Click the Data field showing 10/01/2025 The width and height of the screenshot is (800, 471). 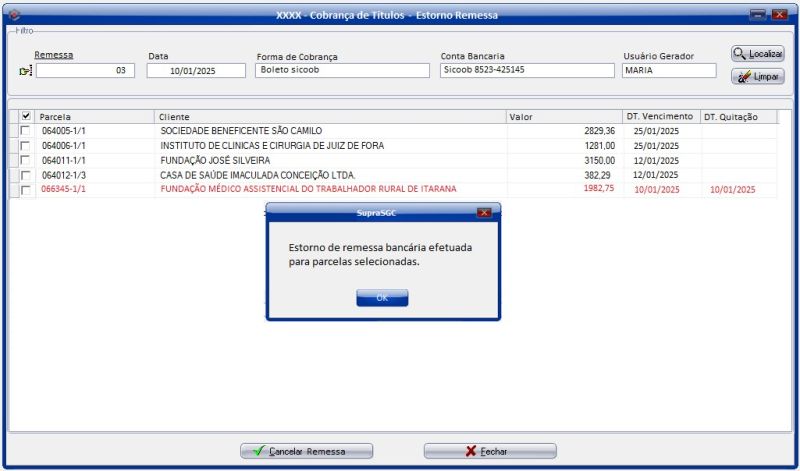196,70
